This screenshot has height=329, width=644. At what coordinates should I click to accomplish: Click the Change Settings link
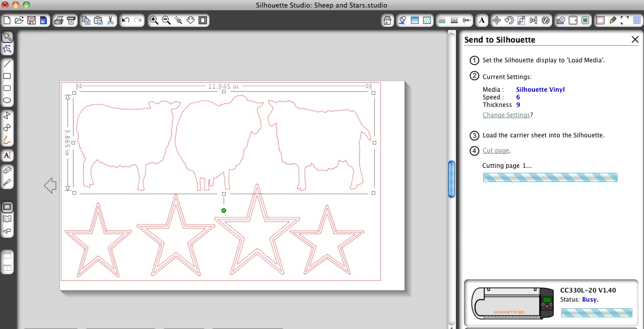click(x=506, y=115)
